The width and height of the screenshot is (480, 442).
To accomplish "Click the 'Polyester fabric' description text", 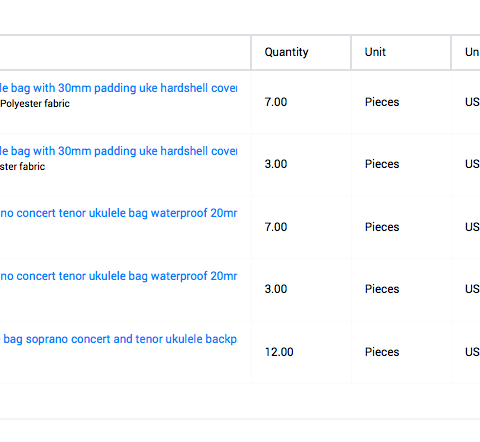I will [35, 104].
